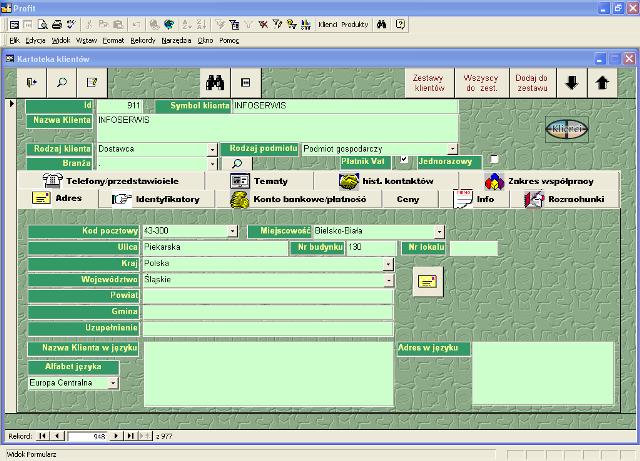Screen dimensions: 640x461
Task: Click the undo icon in main toolbar
Action: tap(136, 24)
